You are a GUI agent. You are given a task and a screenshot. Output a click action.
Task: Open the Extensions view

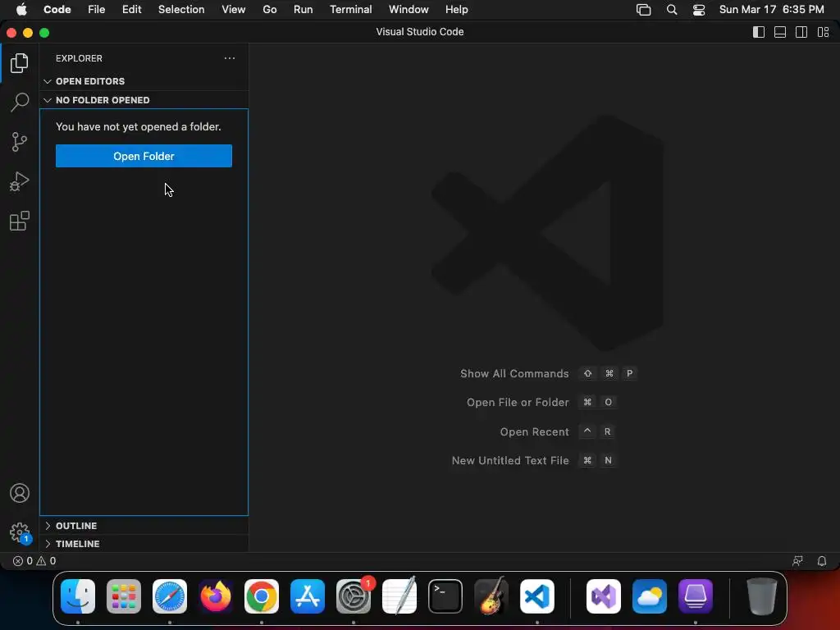click(20, 221)
